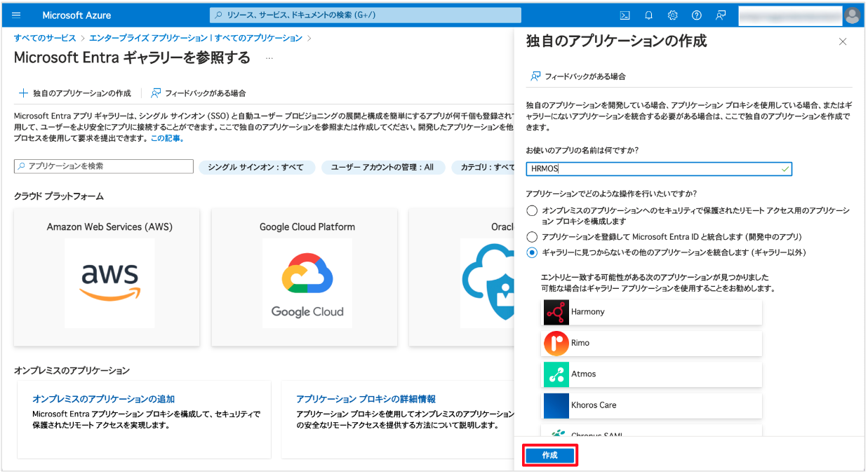Screen dimensions: 868x474
Task: Click the Khoros Care logo icon
Action: [556, 405]
